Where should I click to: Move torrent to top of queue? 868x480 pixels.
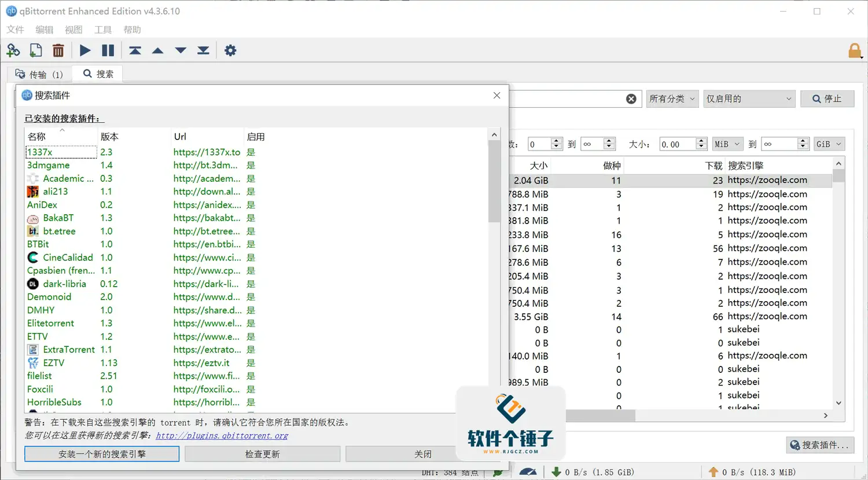pyautogui.click(x=135, y=50)
